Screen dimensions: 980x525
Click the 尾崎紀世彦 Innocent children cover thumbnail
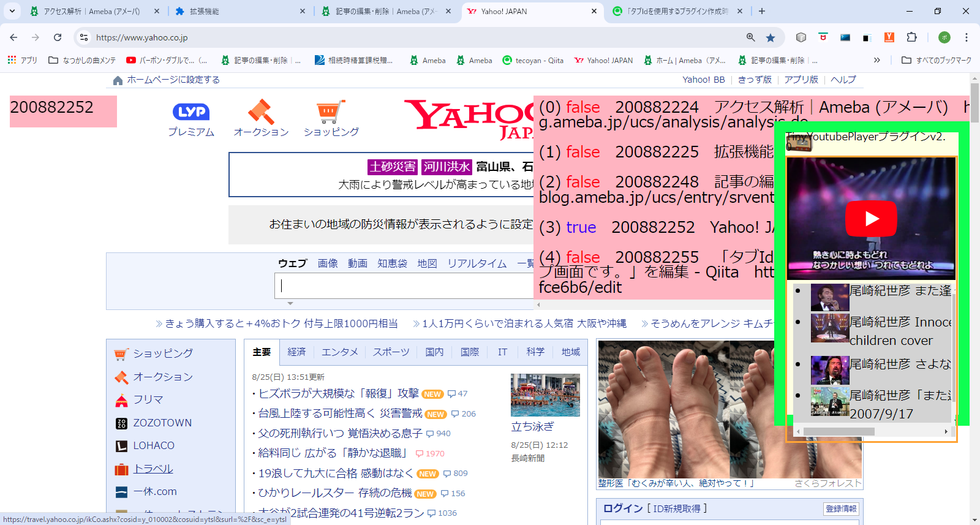[830, 328]
